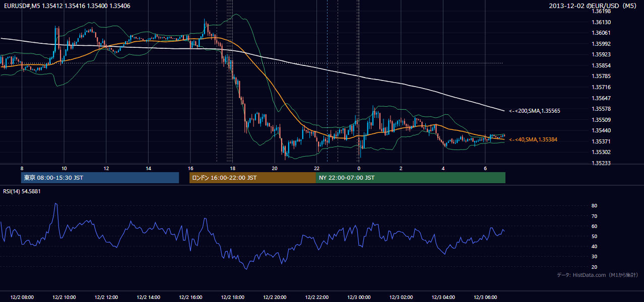The width and height of the screenshot is (644, 302).
Task: Click the 12/3 04:00 time label
Action: 443,297
